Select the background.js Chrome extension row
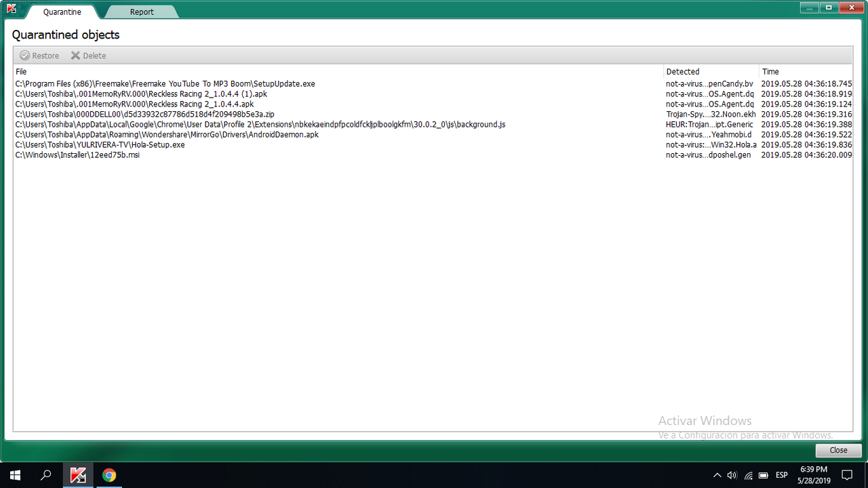 point(433,125)
